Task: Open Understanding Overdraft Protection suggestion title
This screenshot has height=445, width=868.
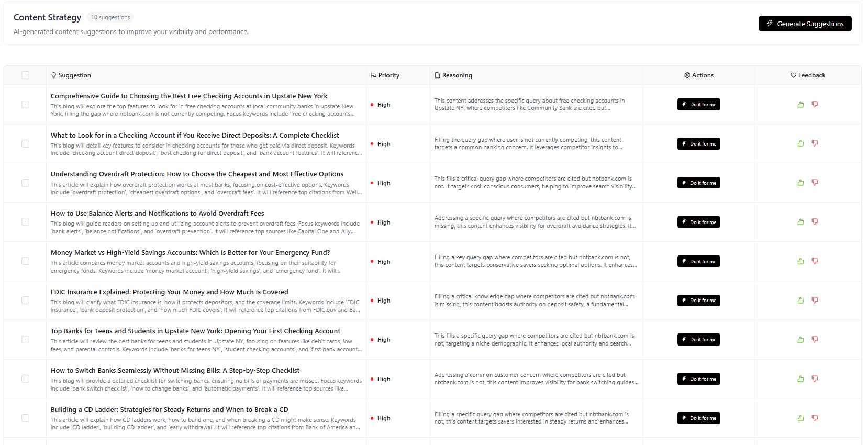Action: tap(197, 174)
